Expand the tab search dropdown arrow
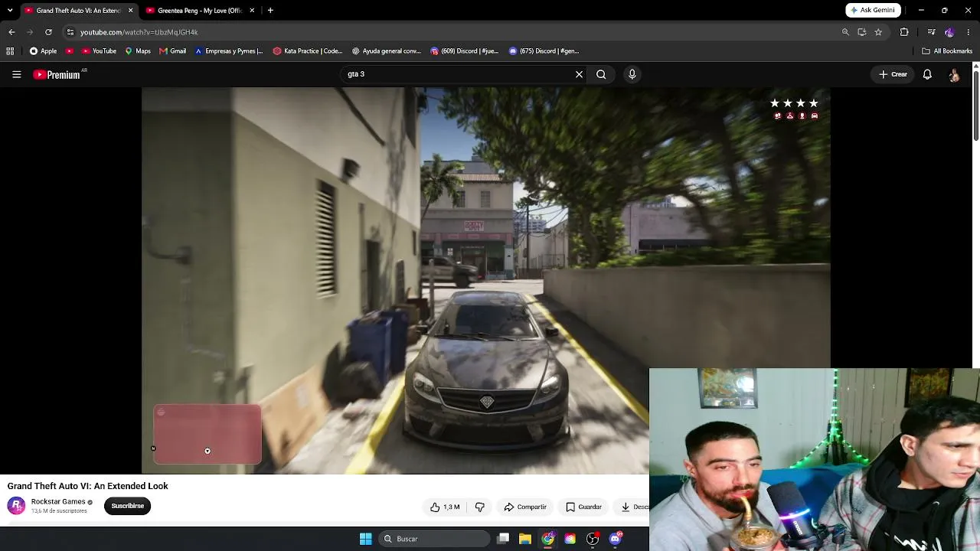 10,11
